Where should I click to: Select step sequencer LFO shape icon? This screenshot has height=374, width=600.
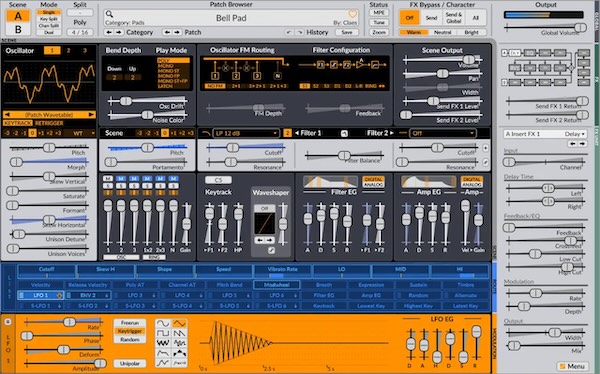(179, 353)
